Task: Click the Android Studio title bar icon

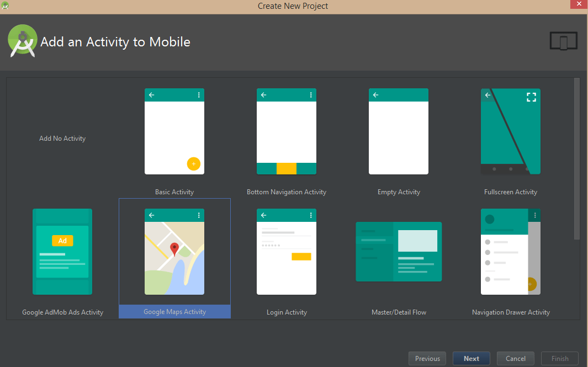Action: coord(5,6)
